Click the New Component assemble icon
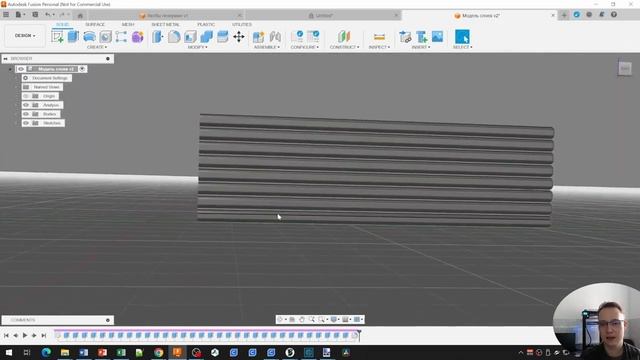The image size is (640, 360). [258, 37]
